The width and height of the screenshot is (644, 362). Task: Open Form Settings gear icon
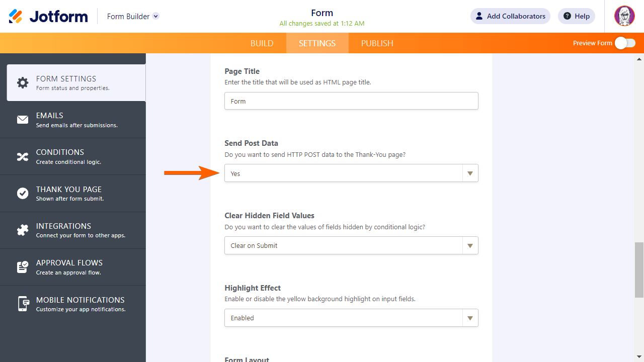click(23, 83)
